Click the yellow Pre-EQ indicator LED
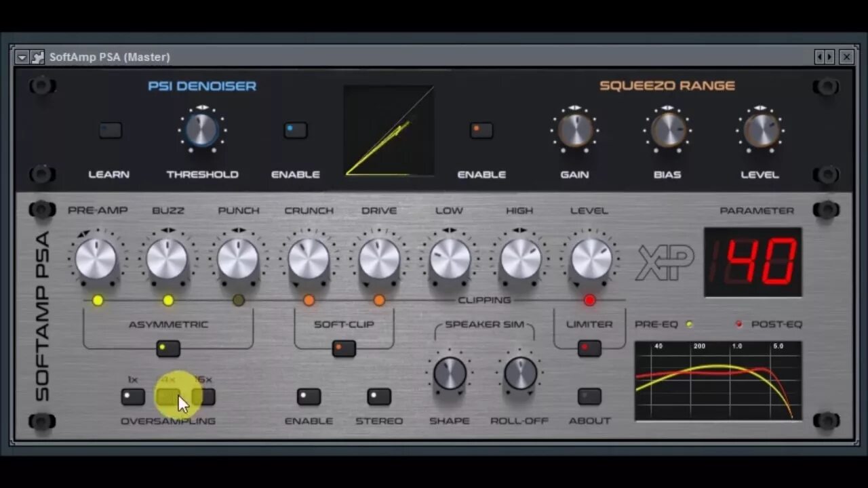Image resolution: width=868 pixels, height=488 pixels. [x=690, y=325]
